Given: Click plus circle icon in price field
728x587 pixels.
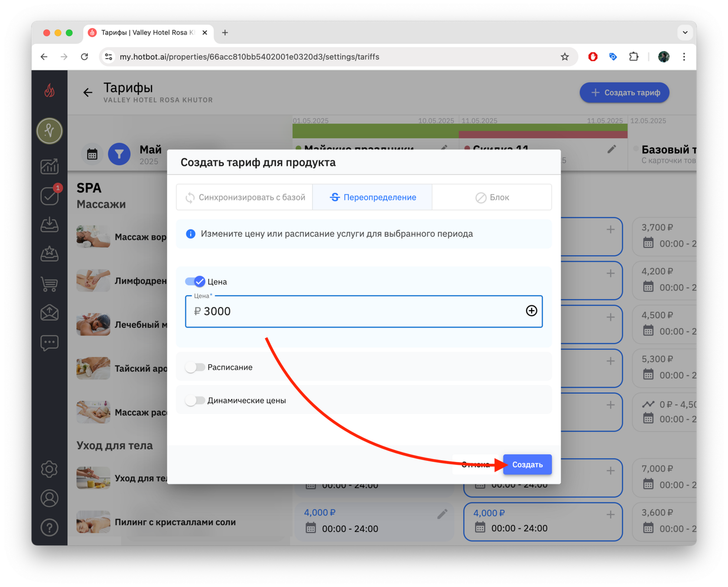Looking at the screenshot, I should (531, 311).
